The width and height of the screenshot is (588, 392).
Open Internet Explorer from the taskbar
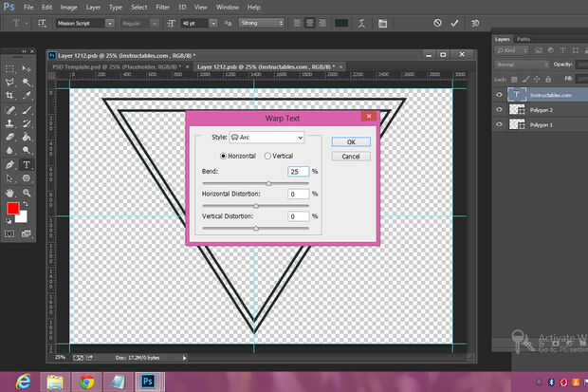click(x=21, y=381)
